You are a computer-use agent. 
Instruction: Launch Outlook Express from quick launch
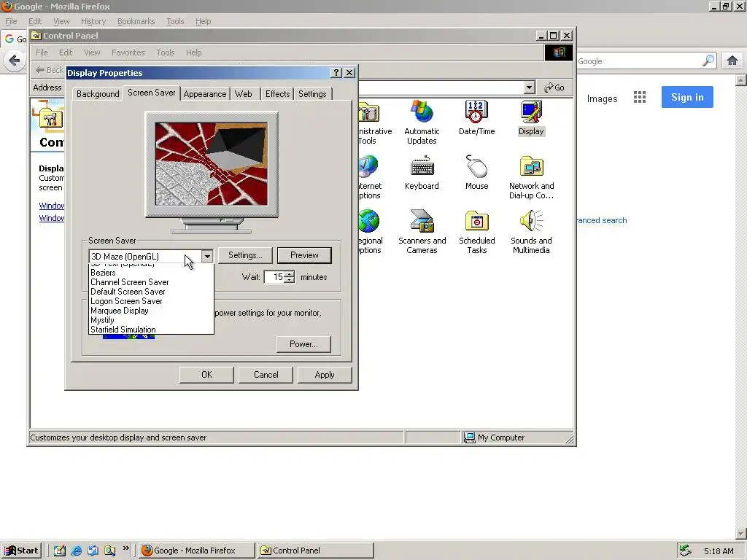[93, 551]
